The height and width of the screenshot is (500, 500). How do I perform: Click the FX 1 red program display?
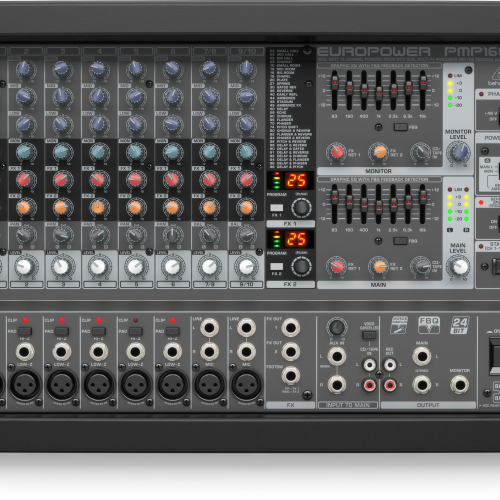point(296,181)
